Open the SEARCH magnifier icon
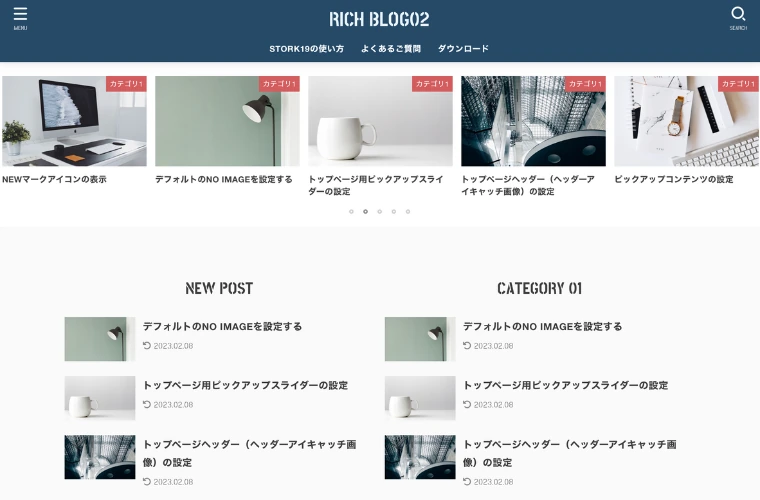Screen dimensions: 760x500 [x=738, y=18]
